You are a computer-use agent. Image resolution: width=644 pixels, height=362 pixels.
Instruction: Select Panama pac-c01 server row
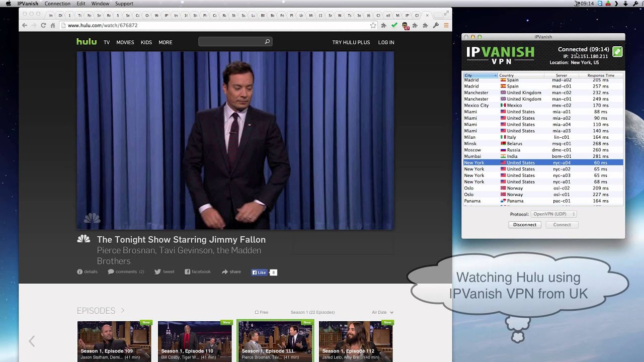[x=543, y=201]
